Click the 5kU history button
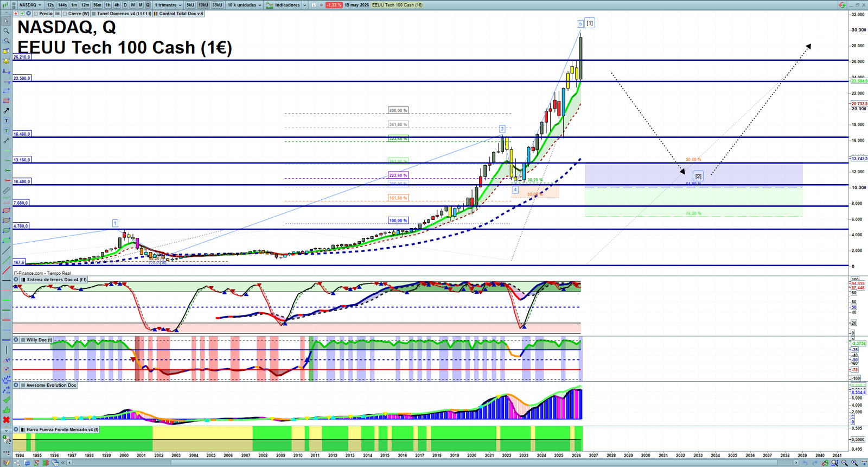Viewport: 868px width, 467px height. [190, 5]
